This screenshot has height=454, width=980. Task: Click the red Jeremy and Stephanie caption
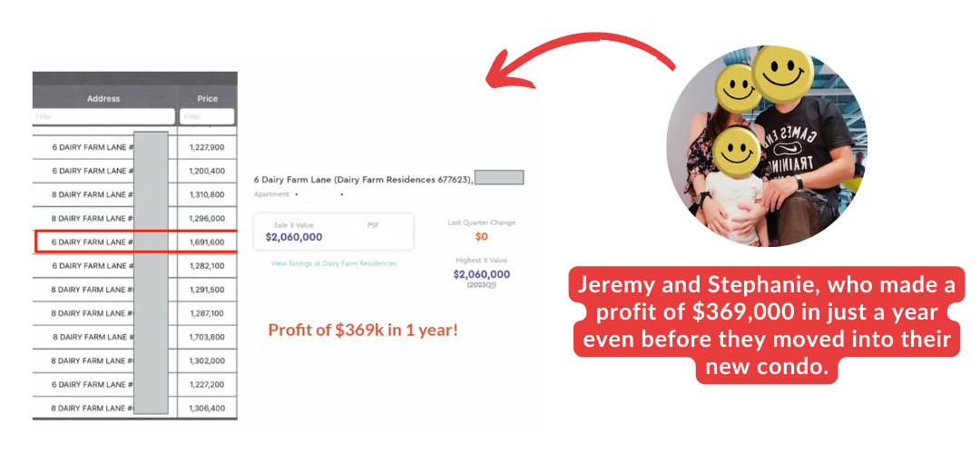coord(767,325)
